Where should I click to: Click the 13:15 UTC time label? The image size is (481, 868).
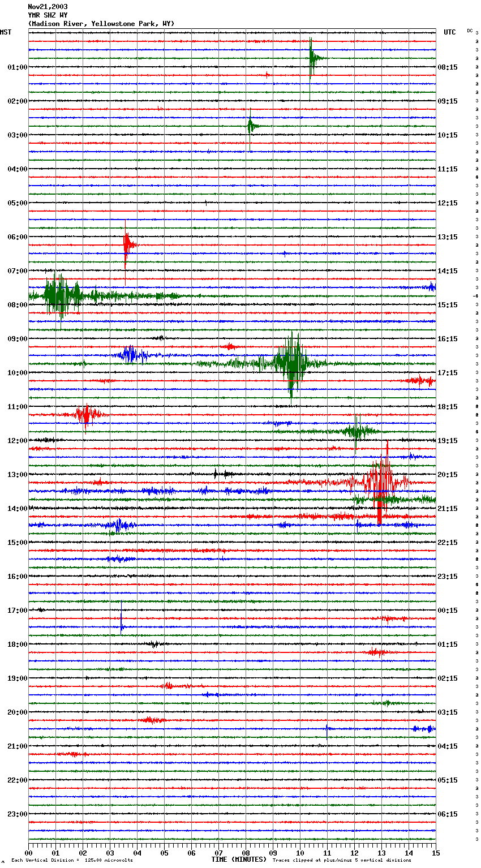pyautogui.click(x=448, y=237)
